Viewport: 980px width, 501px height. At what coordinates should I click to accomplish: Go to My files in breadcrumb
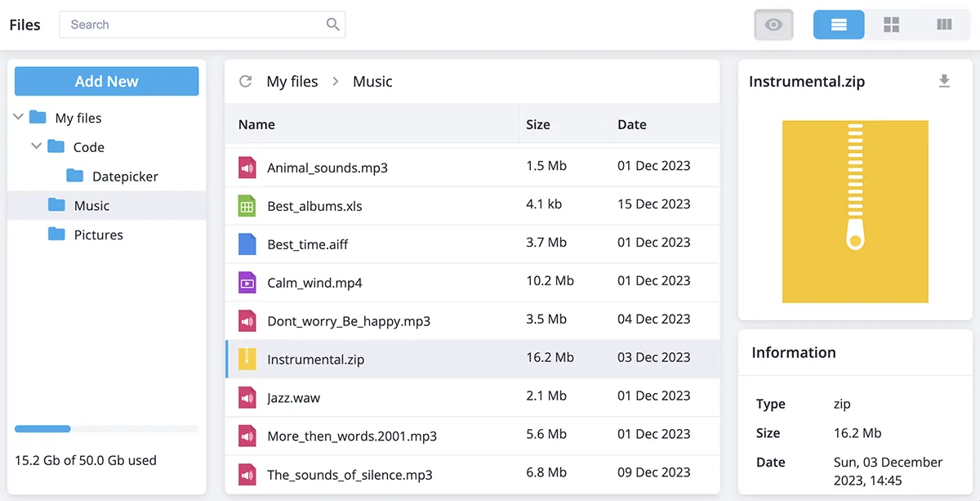pyautogui.click(x=292, y=82)
